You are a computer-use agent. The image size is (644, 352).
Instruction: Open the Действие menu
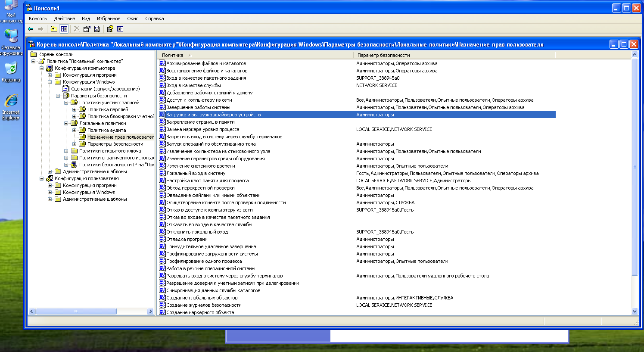point(65,19)
